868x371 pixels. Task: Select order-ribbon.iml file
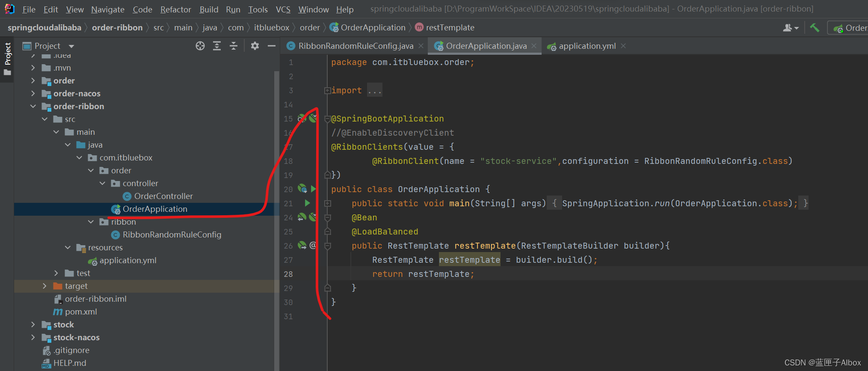click(x=96, y=299)
